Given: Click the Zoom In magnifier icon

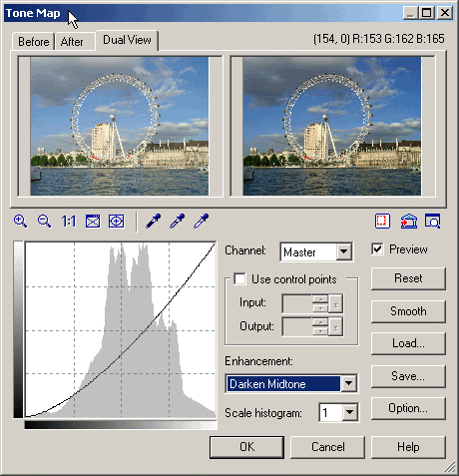Looking at the screenshot, I should point(21,222).
